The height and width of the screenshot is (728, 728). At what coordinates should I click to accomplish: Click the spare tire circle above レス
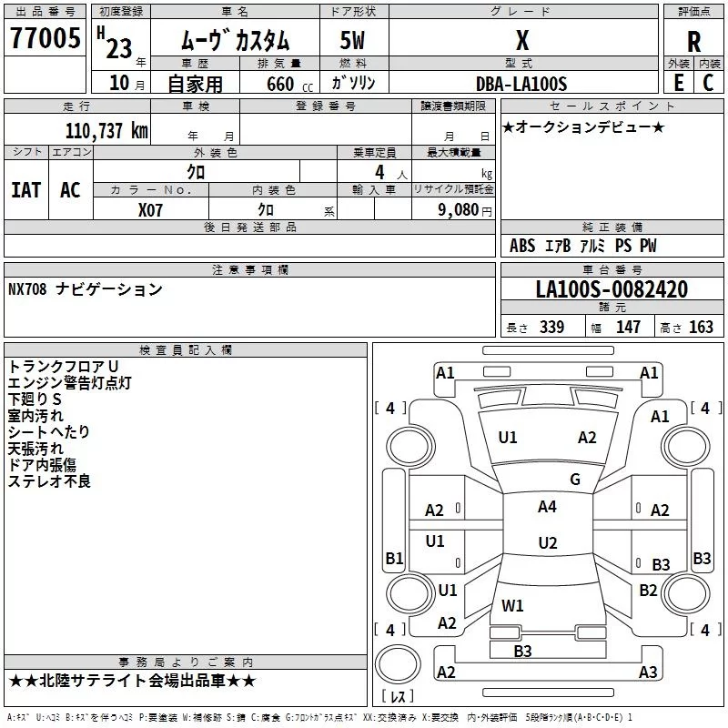(x=398, y=664)
